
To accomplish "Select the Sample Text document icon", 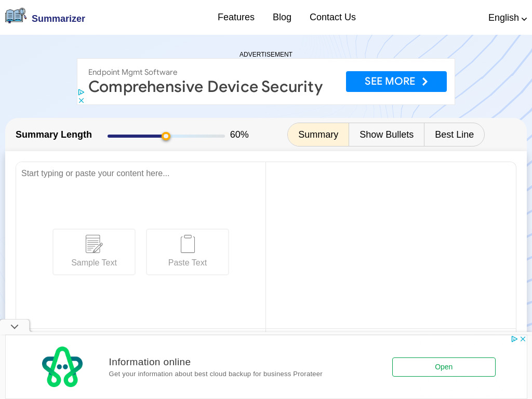I will pos(94,244).
